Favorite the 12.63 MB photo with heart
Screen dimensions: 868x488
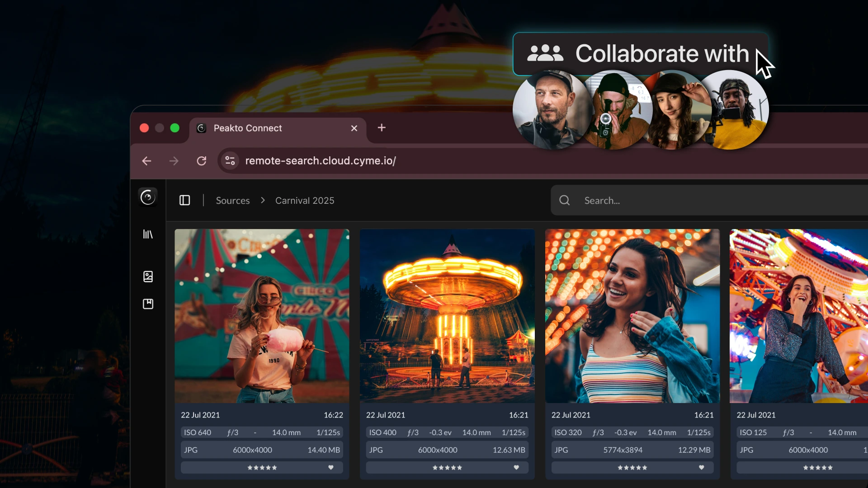tap(516, 467)
